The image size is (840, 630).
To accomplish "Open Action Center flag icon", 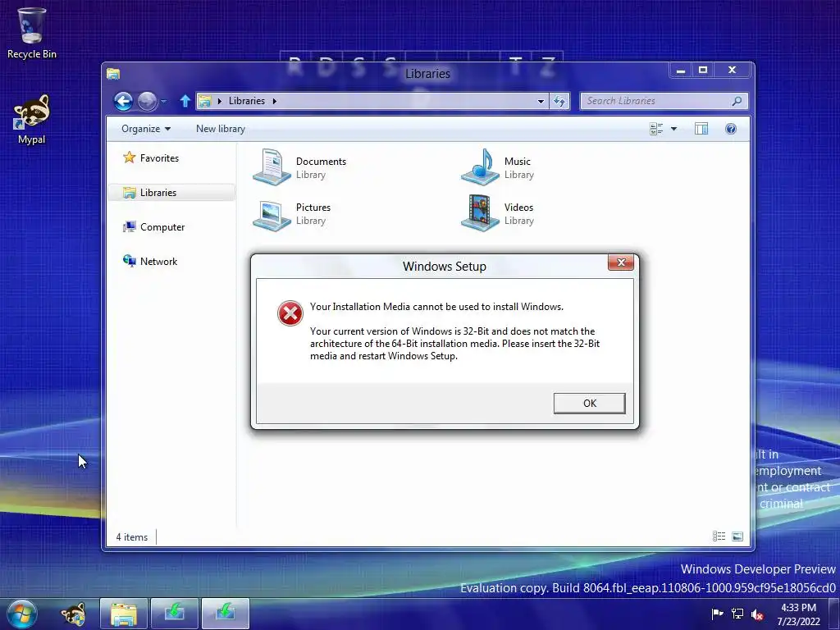I will click(x=717, y=614).
